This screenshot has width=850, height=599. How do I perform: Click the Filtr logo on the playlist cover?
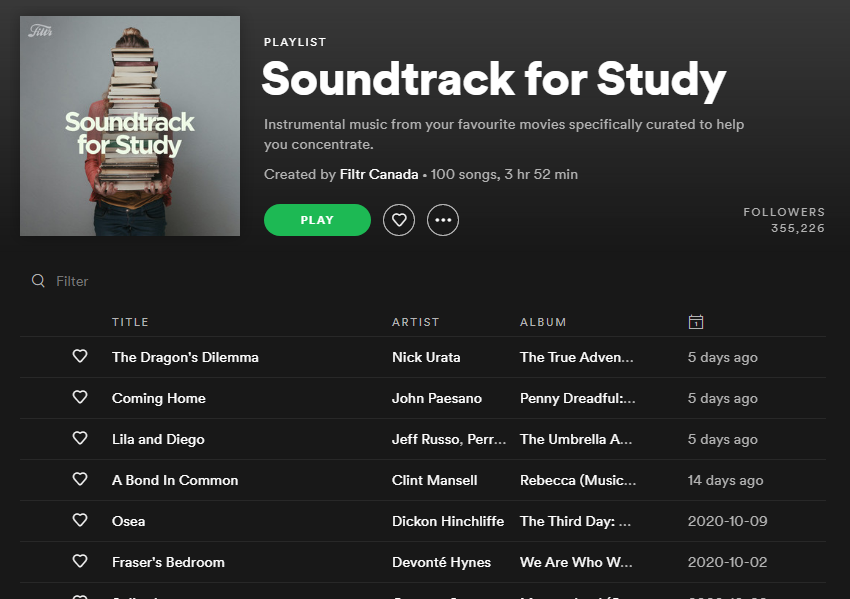pos(40,30)
